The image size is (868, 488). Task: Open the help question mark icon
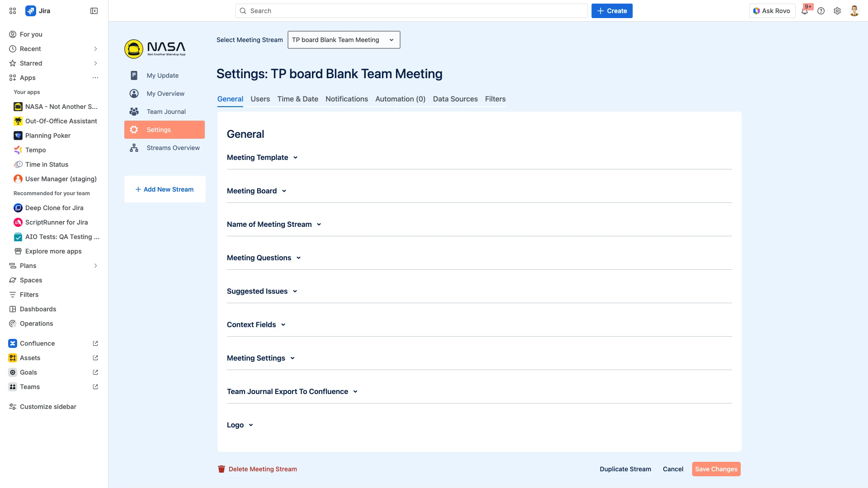pos(821,11)
